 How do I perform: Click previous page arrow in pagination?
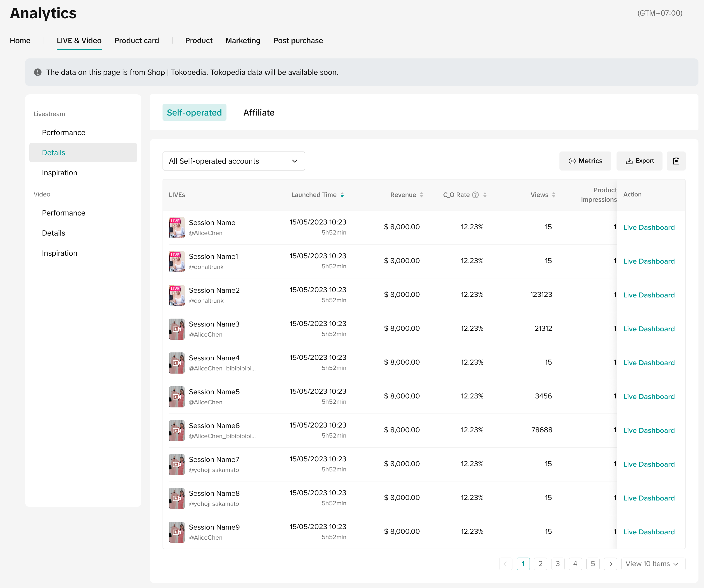point(505,564)
